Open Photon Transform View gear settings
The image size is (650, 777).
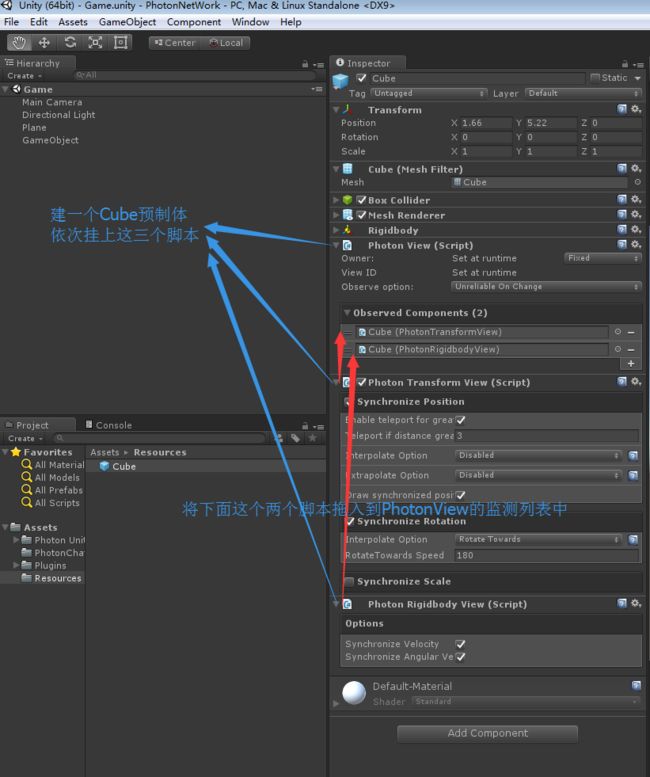click(636, 382)
